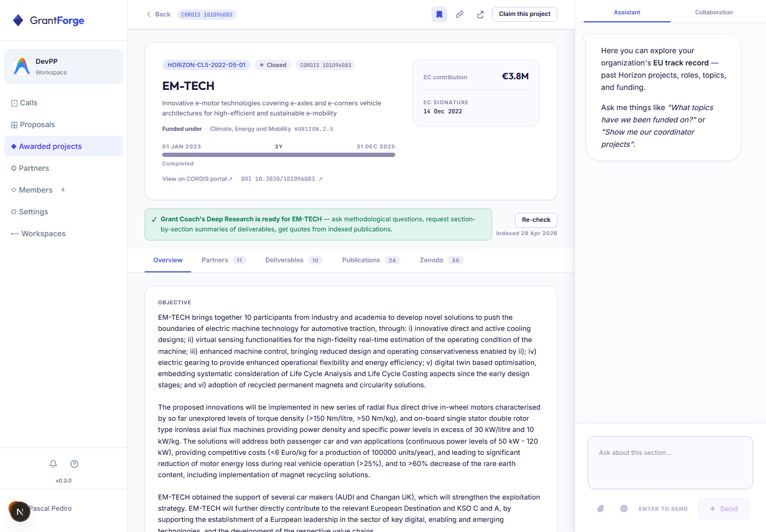Click the Re-check button
766x532 pixels.
pos(536,220)
